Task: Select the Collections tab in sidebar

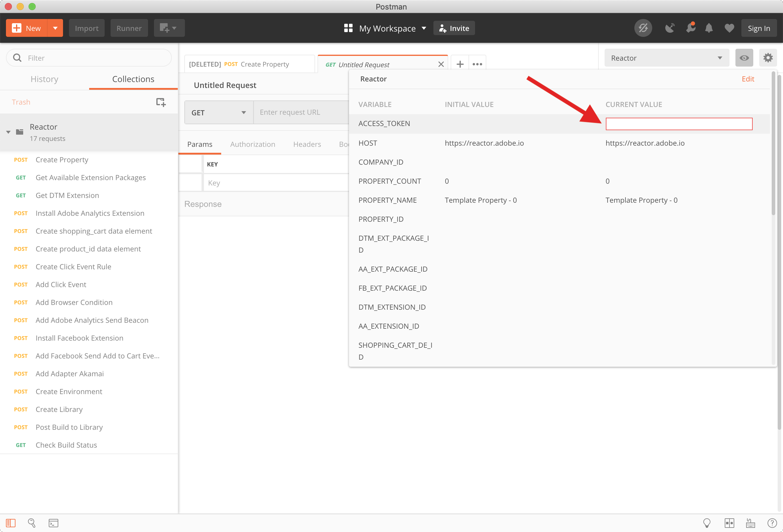Action: pyautogui.click(x=133, y=78)
